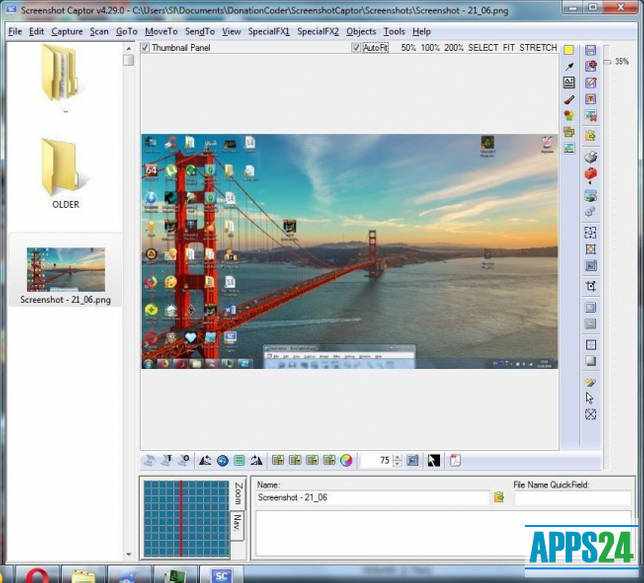Image resolution: width=644 pixels, height=583 pixels.
Task: Click the crop tool icon
Action: tap(591, 286)
